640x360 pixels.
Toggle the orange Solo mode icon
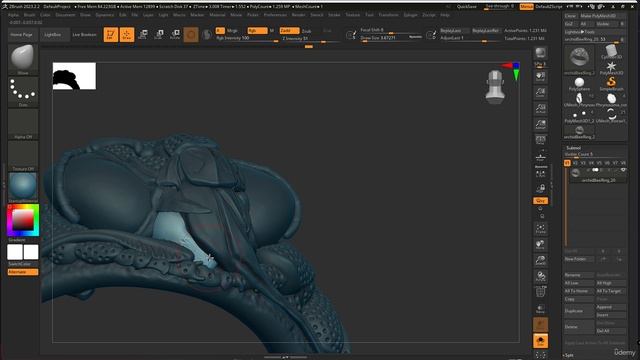(540, 341)
